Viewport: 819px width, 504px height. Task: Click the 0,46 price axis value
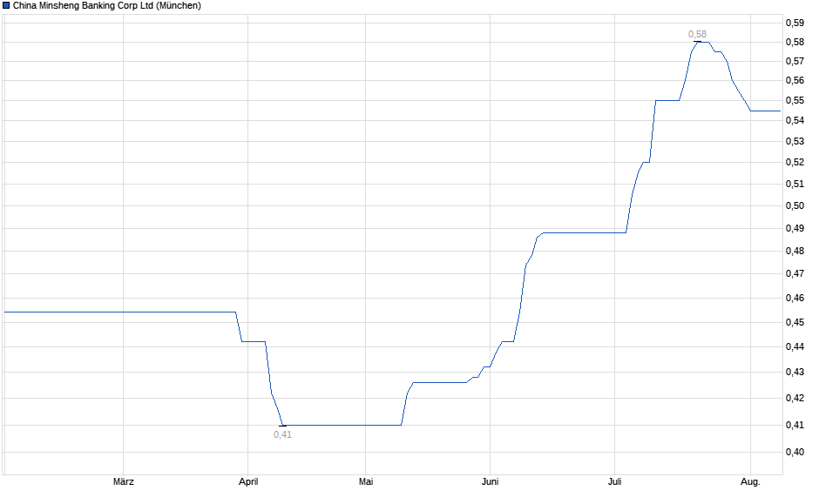tap(795, 298)
